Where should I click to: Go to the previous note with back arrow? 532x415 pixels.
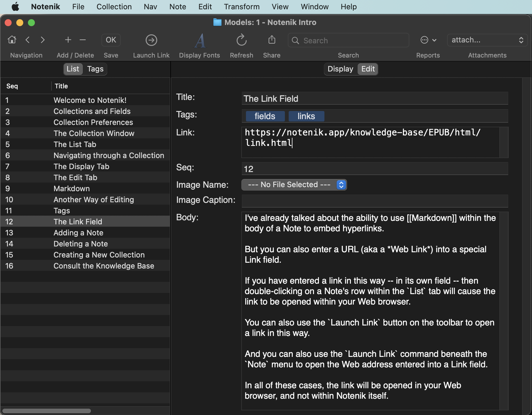28,40
